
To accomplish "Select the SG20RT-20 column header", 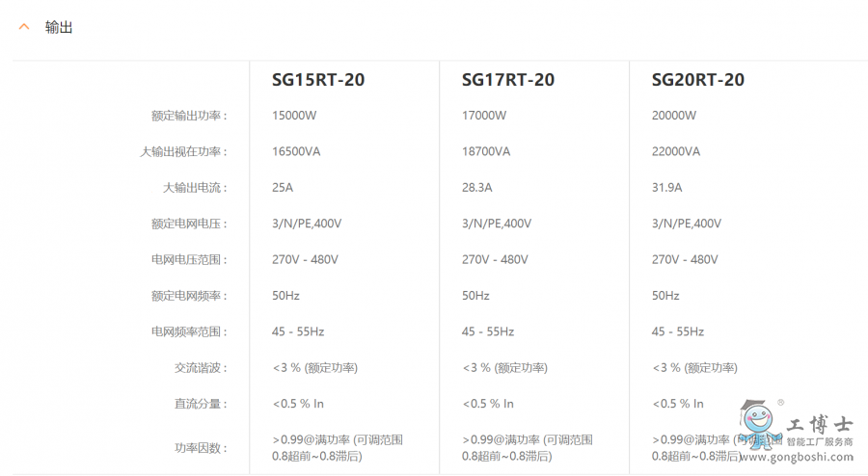I will [x=698, y=80].
